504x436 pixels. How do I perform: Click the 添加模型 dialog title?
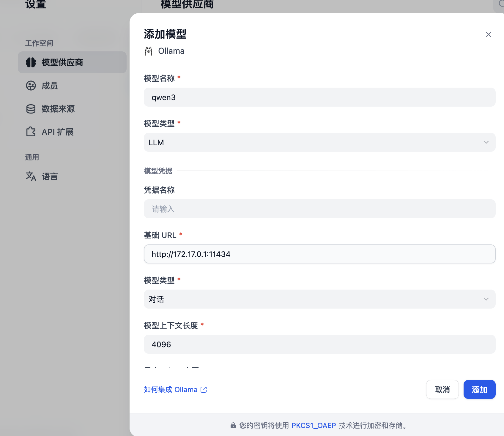click(x=165, y=34)
